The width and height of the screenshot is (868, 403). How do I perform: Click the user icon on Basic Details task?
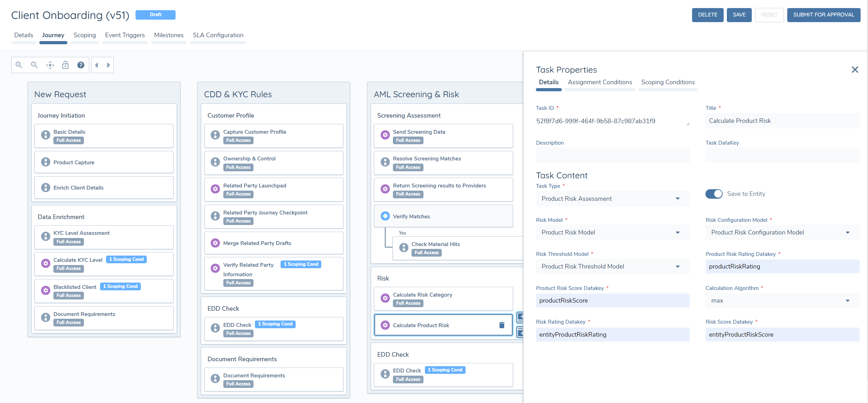[45, 134]
